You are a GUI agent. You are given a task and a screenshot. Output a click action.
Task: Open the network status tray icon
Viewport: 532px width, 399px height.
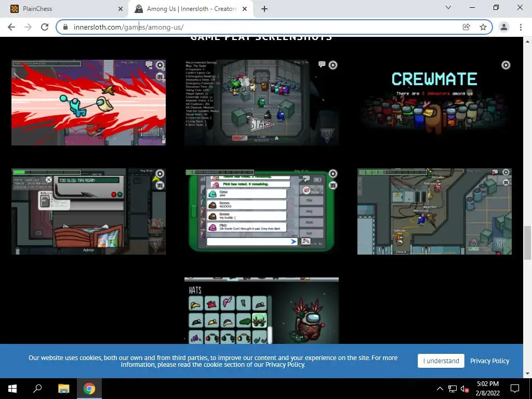pyautogui.click(x=453, y=389)
